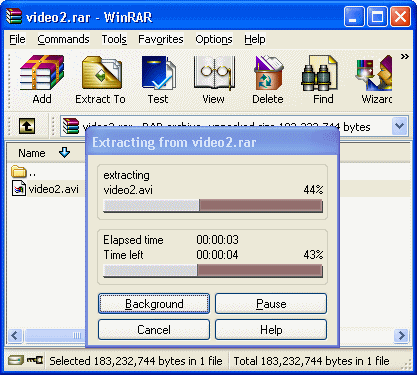Open the Commands menu
Screen dimensions: 417x375
click(63, 39)
